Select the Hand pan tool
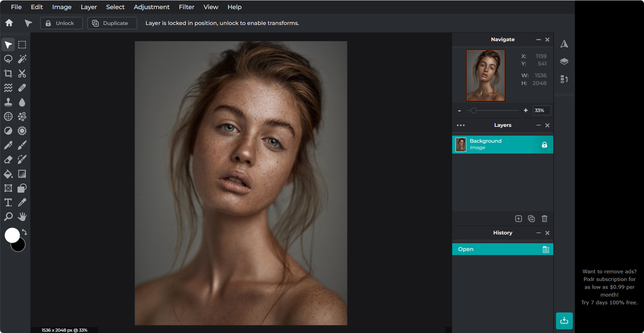 22,217
